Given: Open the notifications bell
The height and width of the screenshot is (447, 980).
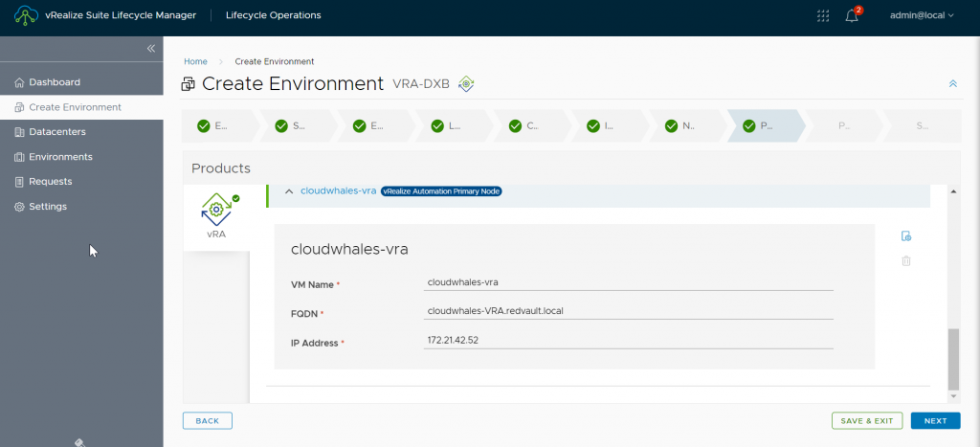Looking at the screenshot, I should [852, 15].
